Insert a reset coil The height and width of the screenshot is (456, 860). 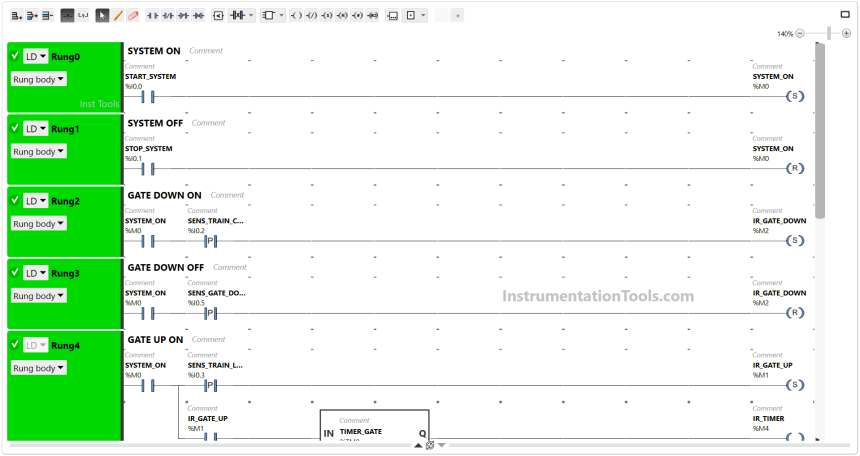[x=342, y=15]
